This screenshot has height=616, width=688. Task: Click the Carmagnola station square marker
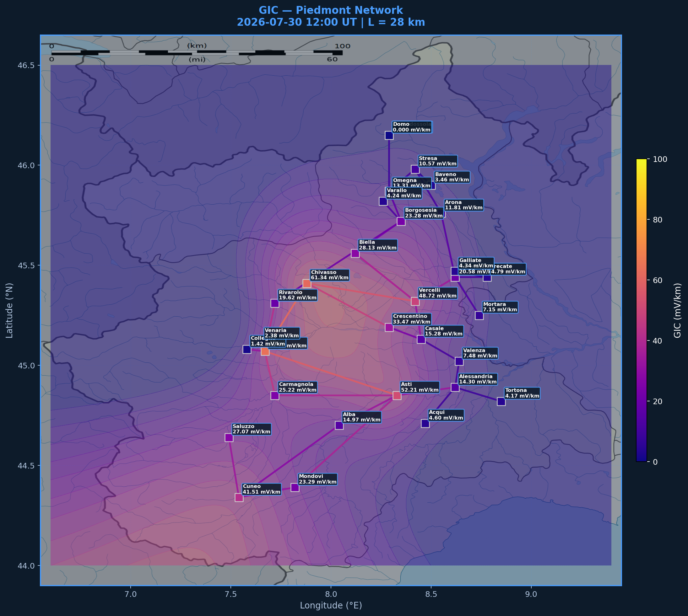(275, 395)
